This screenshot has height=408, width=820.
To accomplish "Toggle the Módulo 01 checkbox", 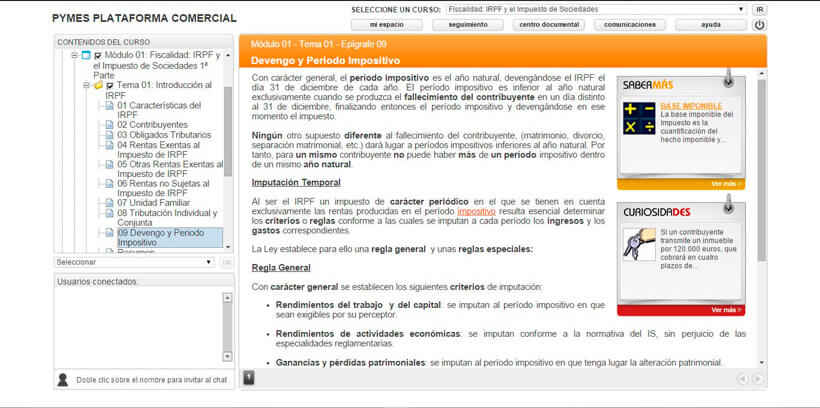I will [97, 55].
